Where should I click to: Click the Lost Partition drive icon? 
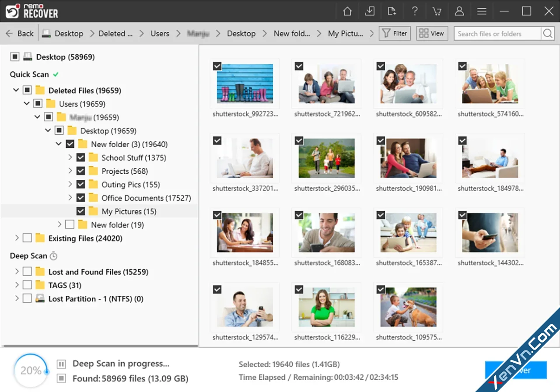coord(40,299)
